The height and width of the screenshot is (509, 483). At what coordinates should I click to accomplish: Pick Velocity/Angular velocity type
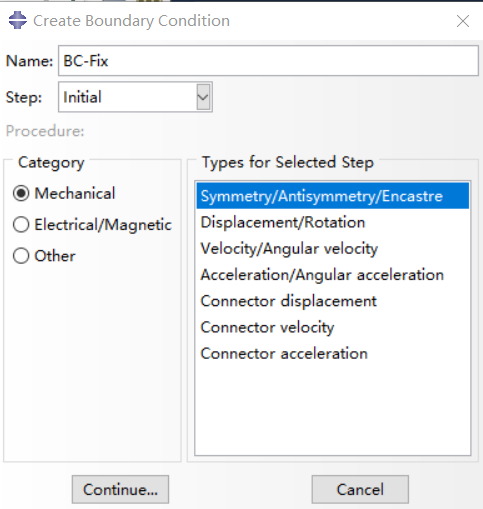(x=333, y=249)
